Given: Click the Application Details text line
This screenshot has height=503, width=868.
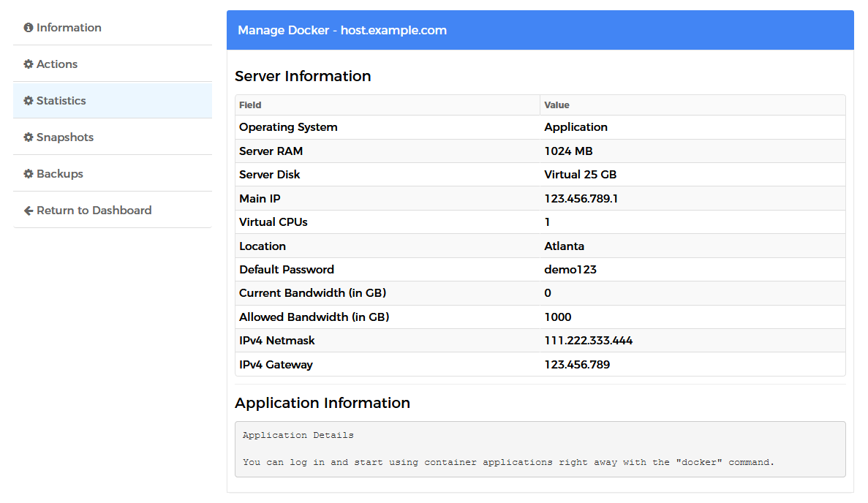Looking at the screenshot, I should click(x=298, y=436).
